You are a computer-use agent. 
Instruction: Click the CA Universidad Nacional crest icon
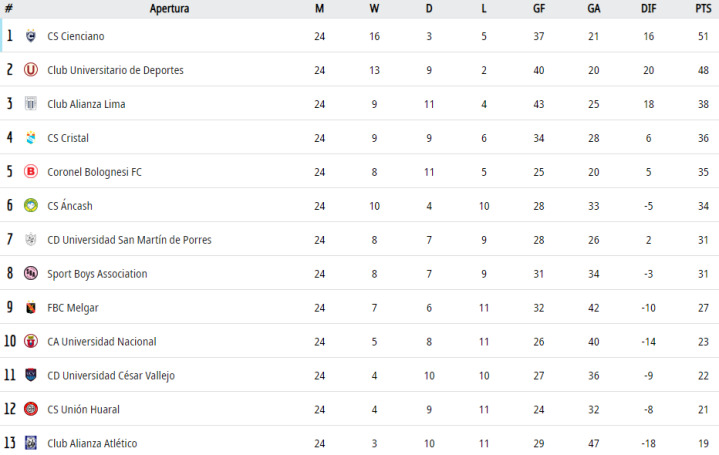pos(31,342)
